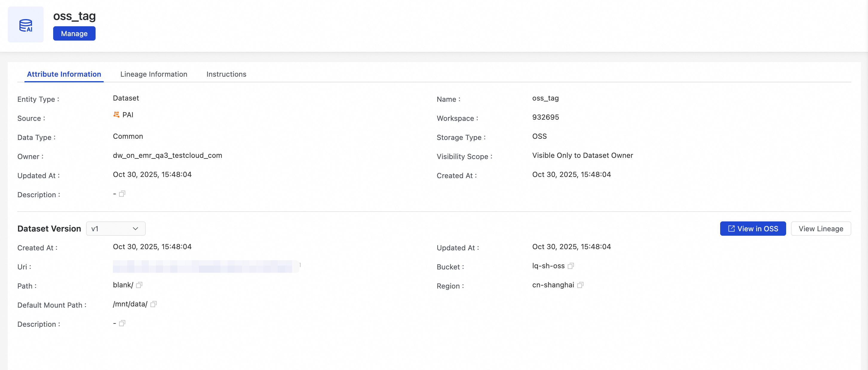Switch to the Lineage Information tab
This screenshot has height=370, width=868.
(x=154, y=74)
